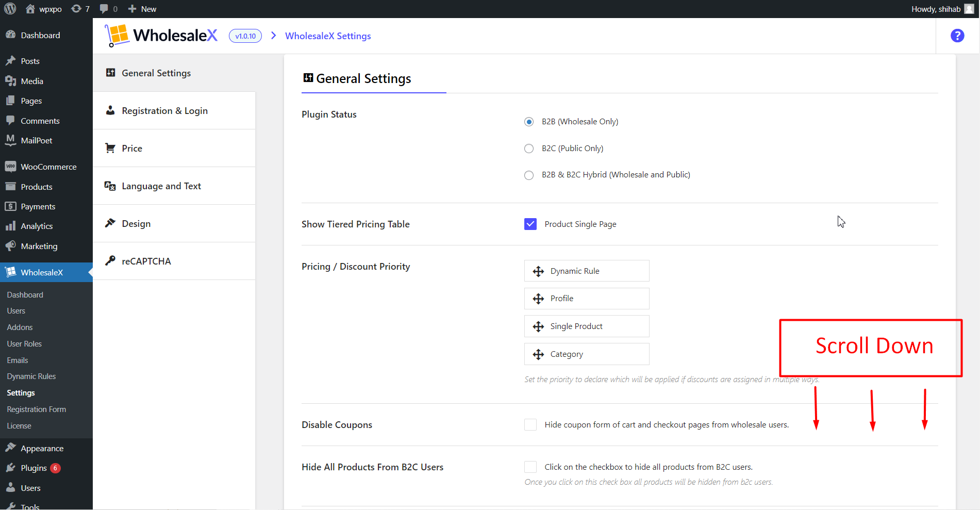Open the reCAPTCHA settings tab
This screenshot has width=980, height=510.
(x=174, y=261)
